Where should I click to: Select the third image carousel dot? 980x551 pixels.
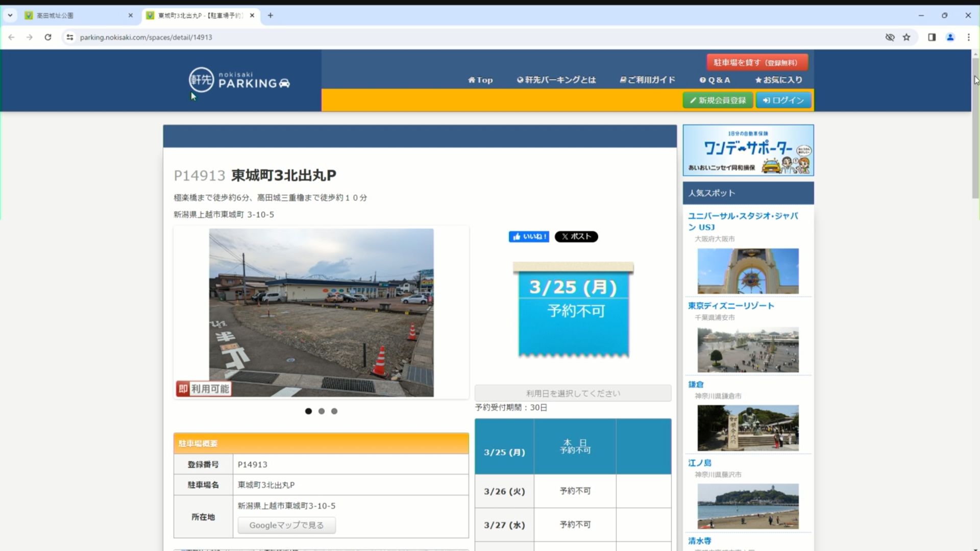point(334,411)
